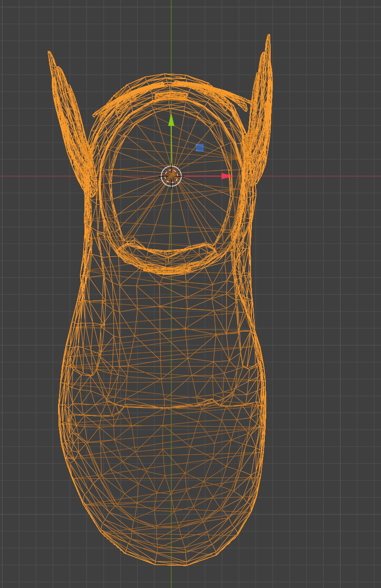381x588 pixels.
Task: Click the dense lower belly mesh area
Action: pos(165,483)
